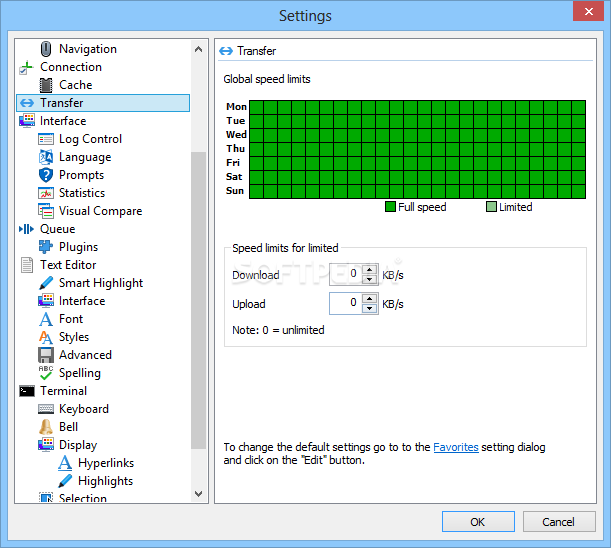The width and height of the screenshot is (611, 548).
Task: Select the Terminal category
Action: point(64,391)
